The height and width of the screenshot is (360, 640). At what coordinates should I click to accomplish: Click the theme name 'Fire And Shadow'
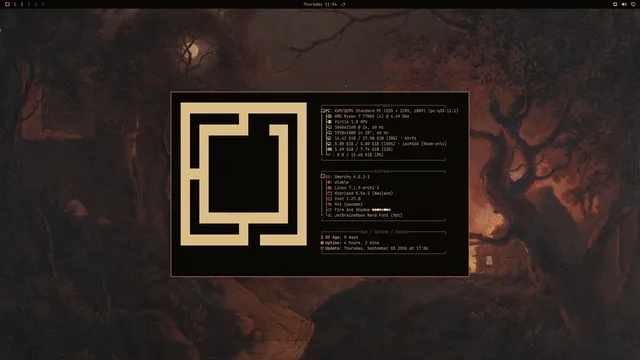click(352, 210)
